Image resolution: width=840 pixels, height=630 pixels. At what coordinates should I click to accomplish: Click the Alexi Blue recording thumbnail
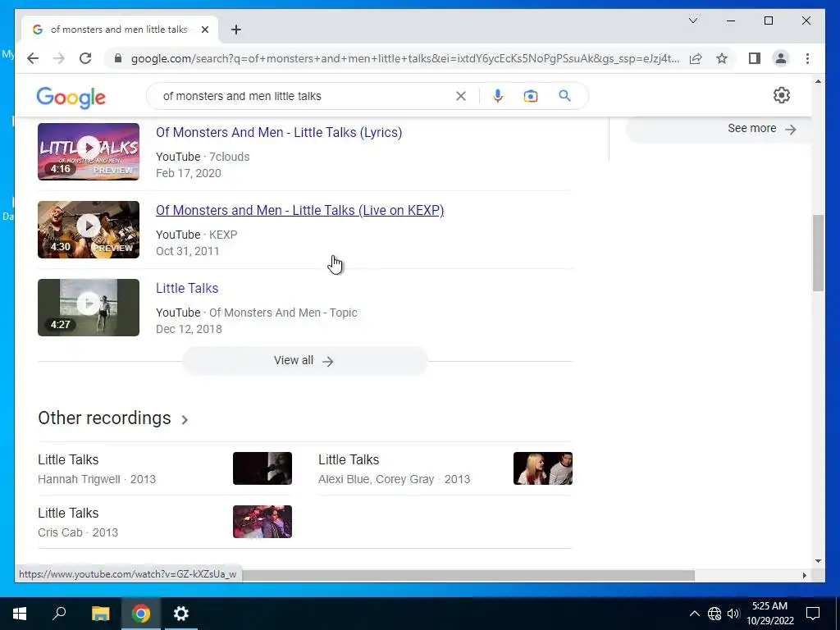543,468
